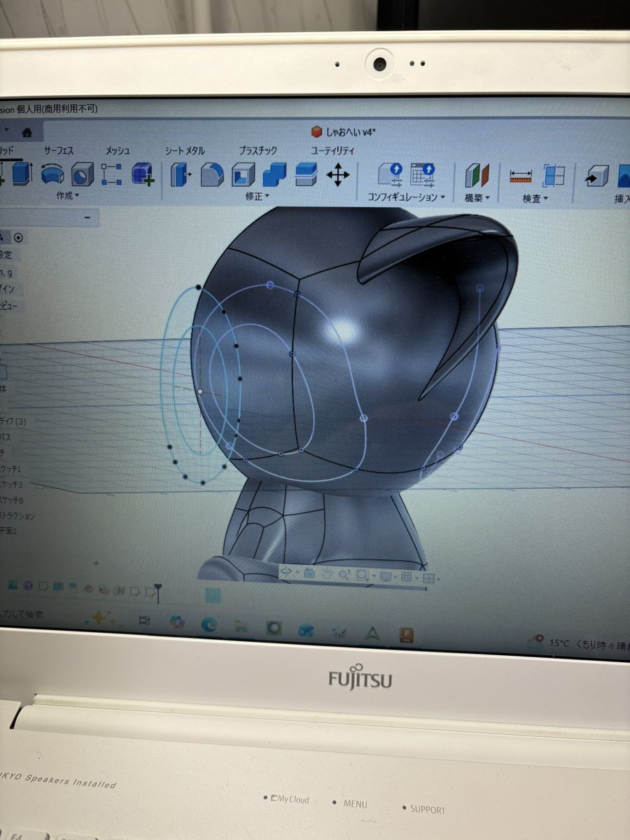Select the ボディ (3) browser folder
The width and height of the screenshot is (630, 840).
point(13,421)
